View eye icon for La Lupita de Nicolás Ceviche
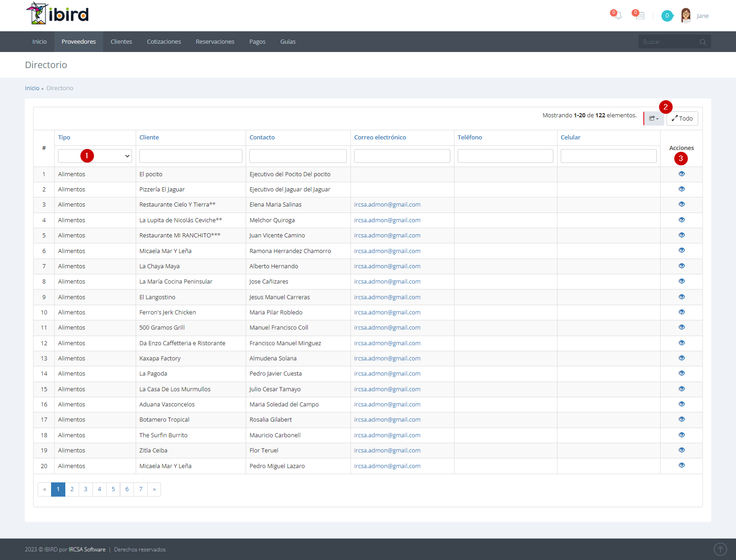 [x=682, y=220]
